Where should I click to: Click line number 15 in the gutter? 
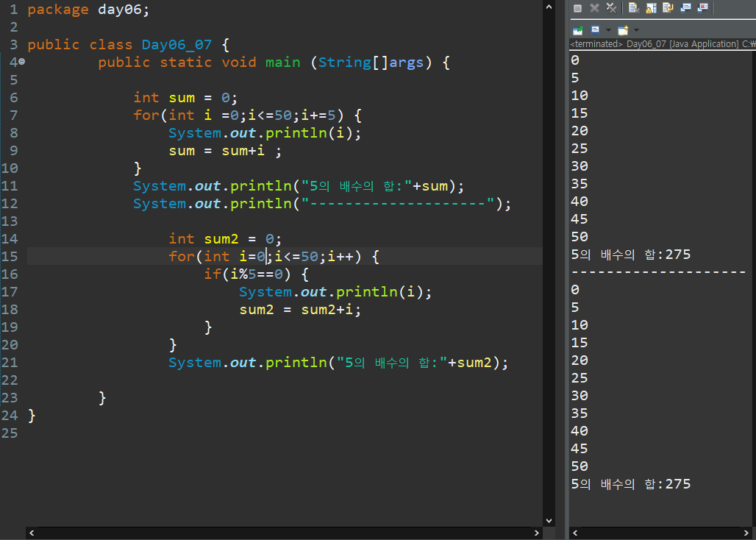coord(10,257)
